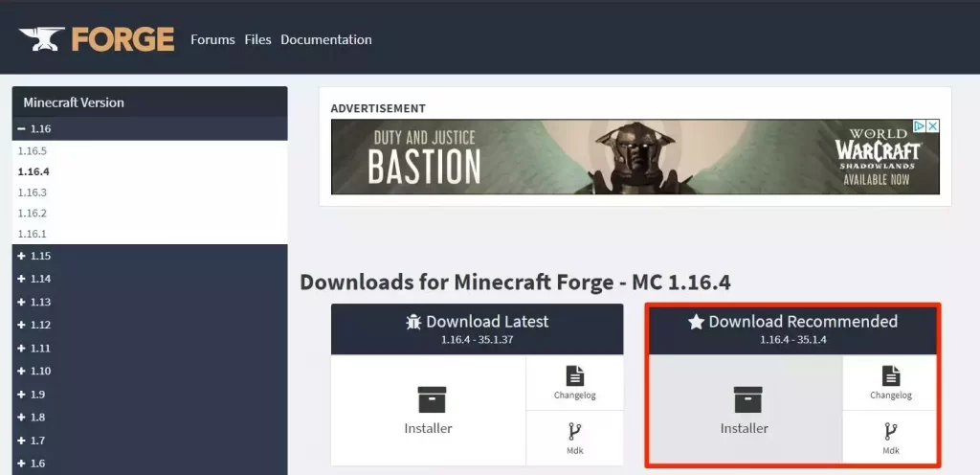This screenshot has width=980, height=475.
Task: Select Minecraft version 1.16.3
Action: point(32,192)
